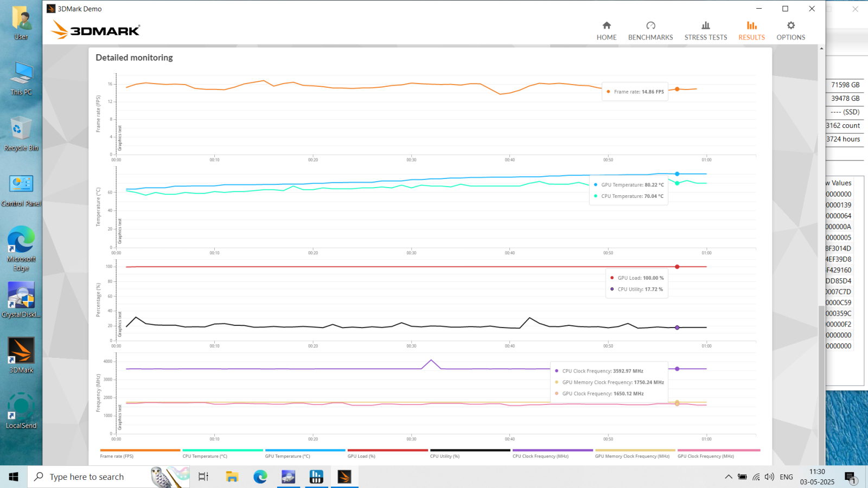This screenshot has width=868, height=488.
Task: Open the User folder desktop icon
Action: [x=21, y=24]
